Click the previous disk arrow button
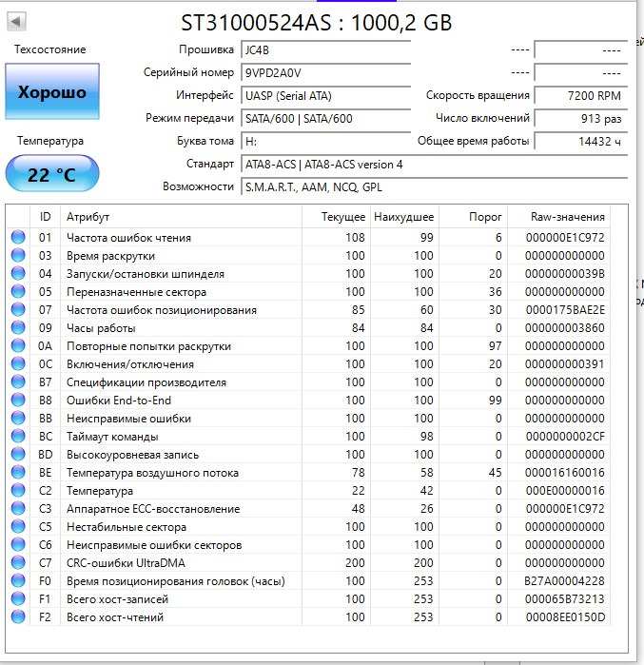The image size is (644, 665). tap(16, 21)
